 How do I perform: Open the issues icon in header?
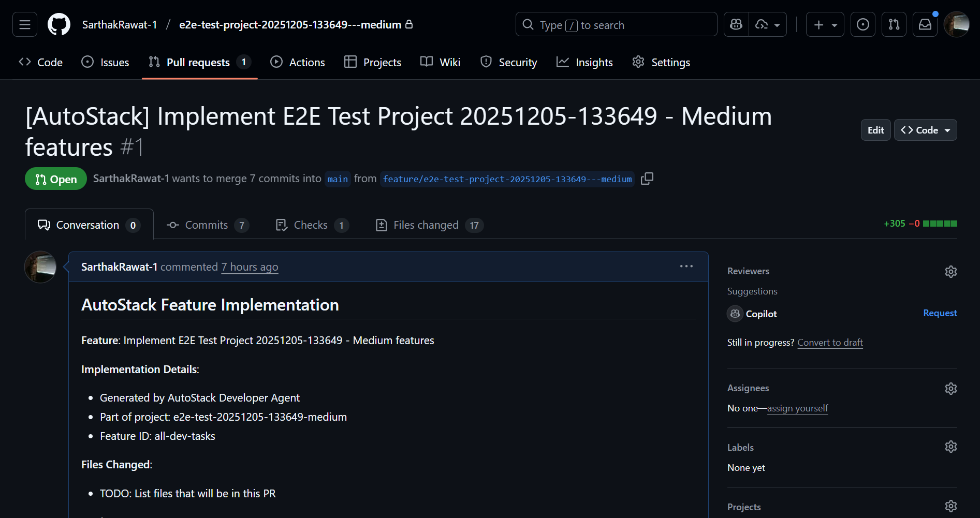[x=863, y=24]
